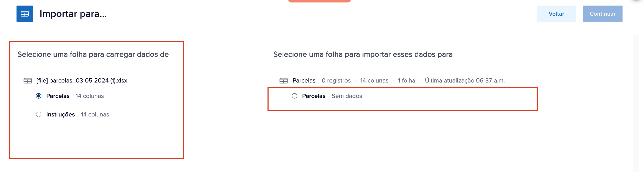Click the orange bar at the top center
This screenshot has width=644, height=172.
[x=319, y=1]
